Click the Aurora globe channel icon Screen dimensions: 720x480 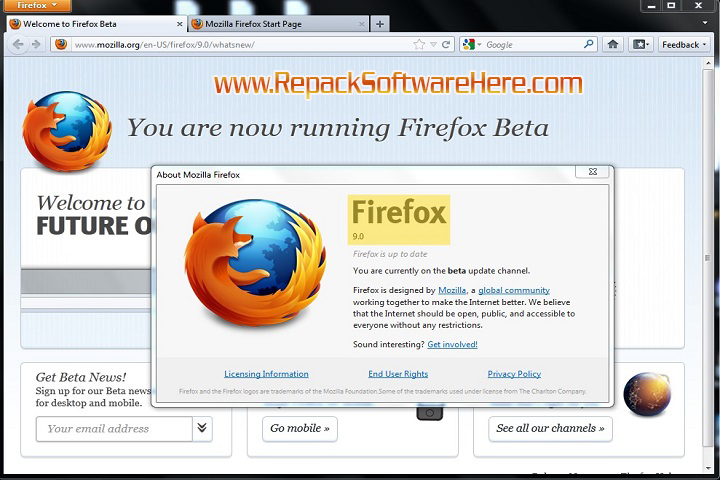point(647,394)
